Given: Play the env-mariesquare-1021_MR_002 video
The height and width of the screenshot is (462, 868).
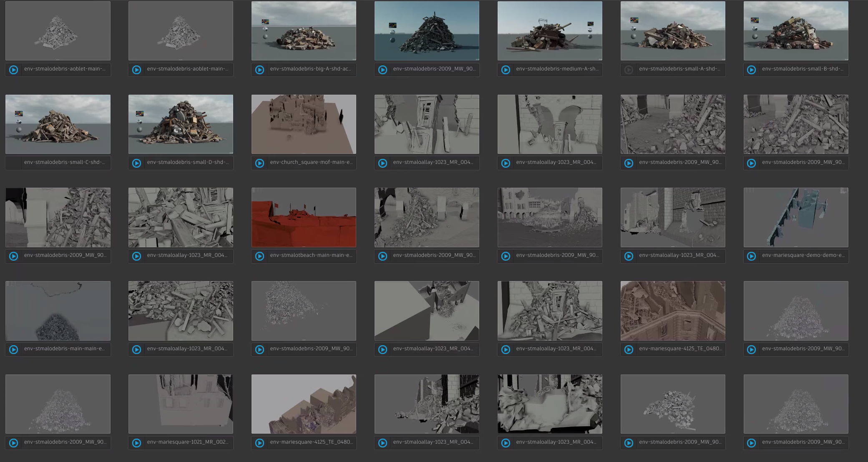Looking at the screenshot, I should pyautogui.click(x=136, y=443).
